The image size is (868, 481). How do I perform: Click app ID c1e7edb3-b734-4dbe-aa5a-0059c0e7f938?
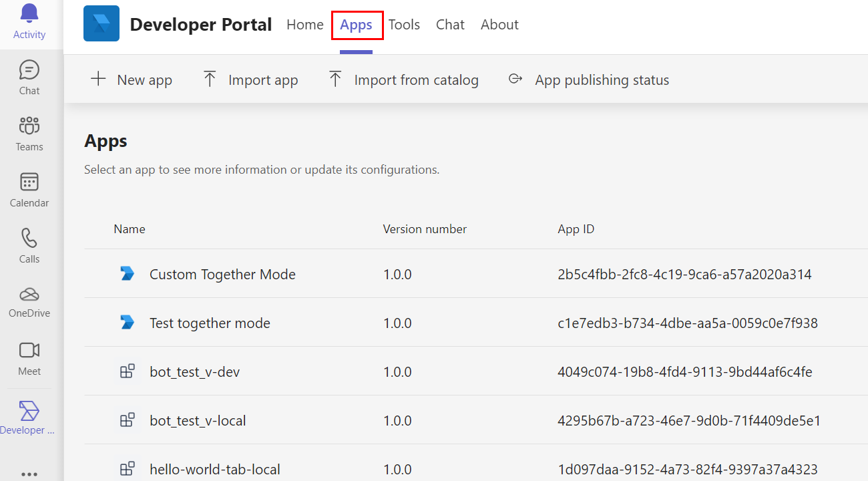tap(688, 323)
